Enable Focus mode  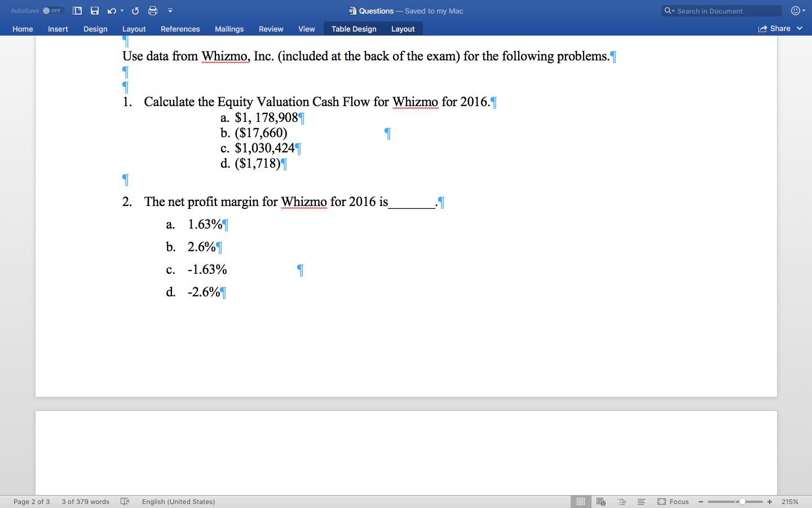coord(673,501)
